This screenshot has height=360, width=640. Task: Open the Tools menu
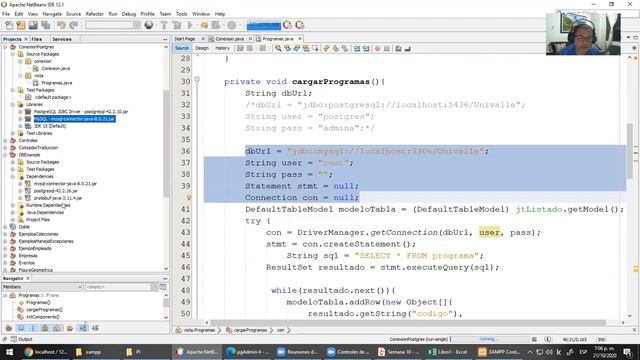click(181, 14)
